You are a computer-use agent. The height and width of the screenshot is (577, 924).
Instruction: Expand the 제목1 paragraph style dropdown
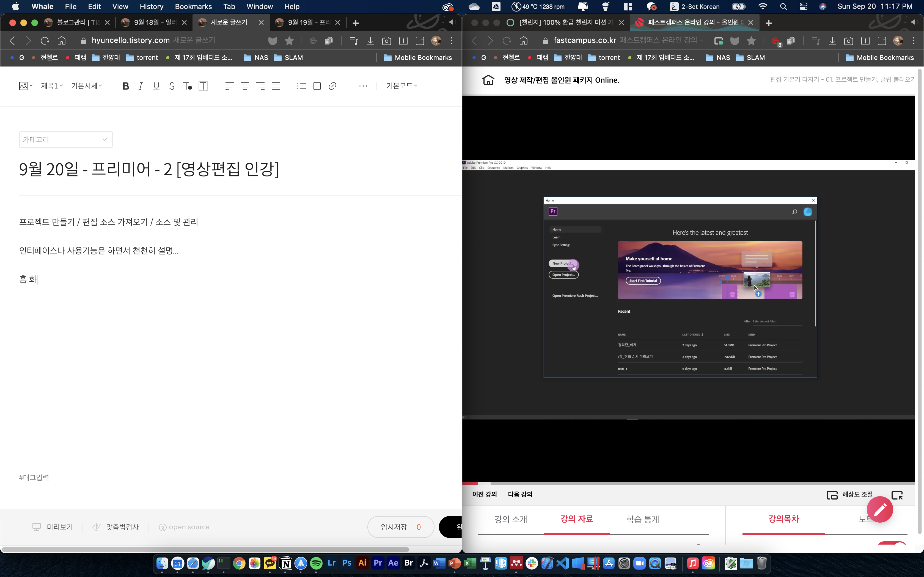click(x=52, y=86)
